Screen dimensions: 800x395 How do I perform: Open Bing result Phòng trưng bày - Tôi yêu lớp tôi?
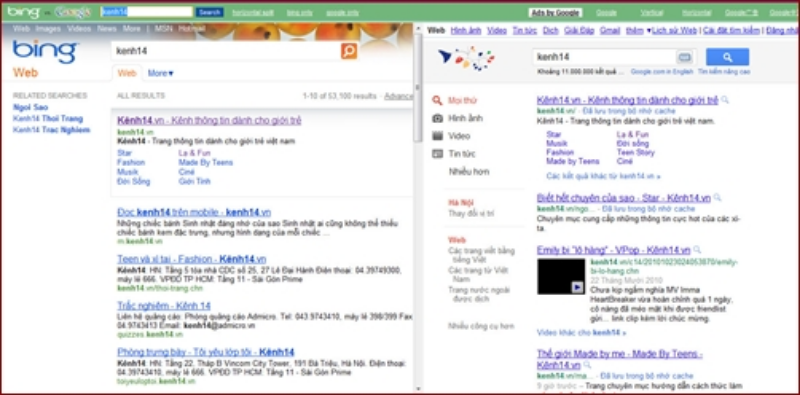tap(206, 352)
